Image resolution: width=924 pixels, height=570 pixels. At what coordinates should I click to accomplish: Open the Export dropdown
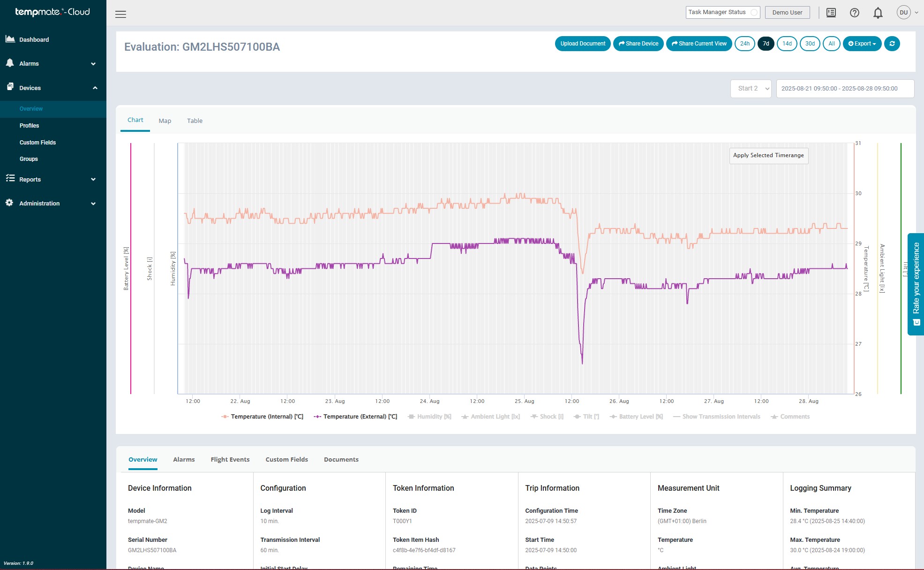862,44
